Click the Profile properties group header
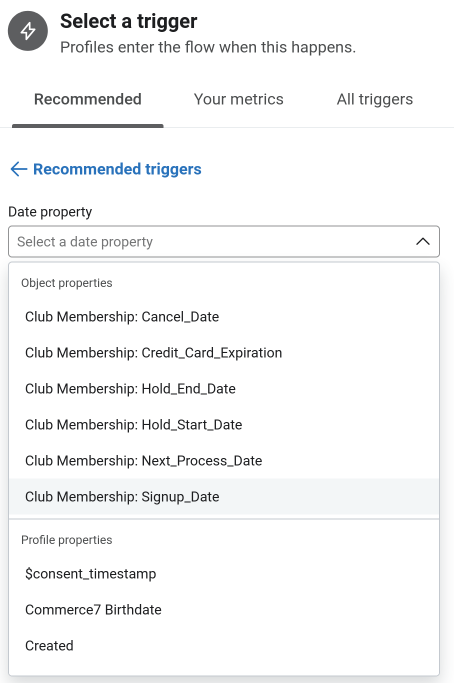The image size is (454, 683). coord(67,540)
